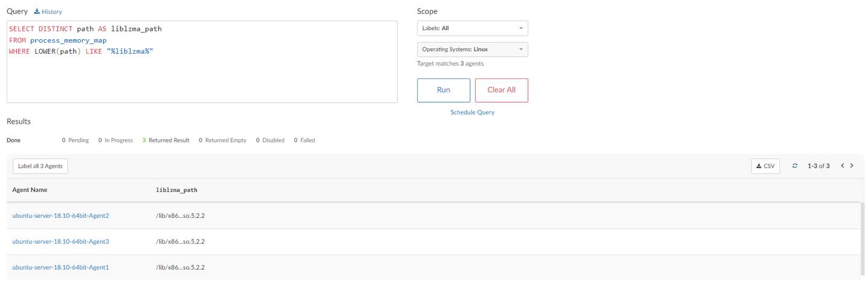Filter by Returned Result status
The width and height of the screenshot is (868, 292).
pos(166,140)
